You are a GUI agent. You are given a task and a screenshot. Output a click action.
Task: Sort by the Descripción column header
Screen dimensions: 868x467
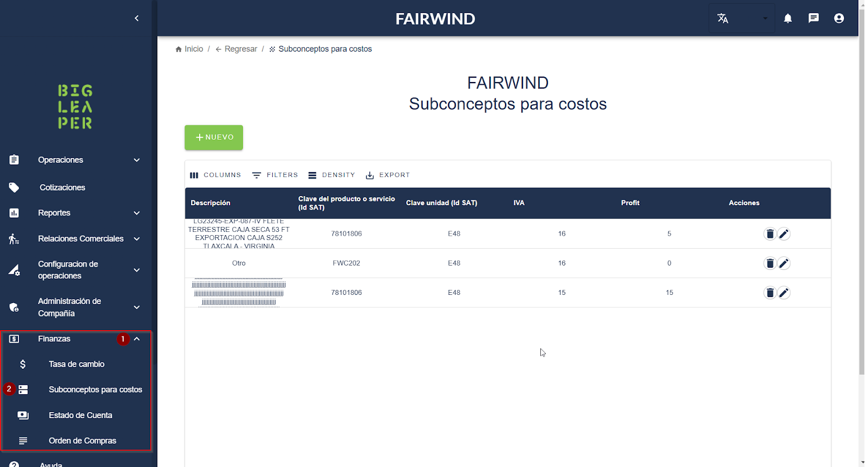(210, 203)
